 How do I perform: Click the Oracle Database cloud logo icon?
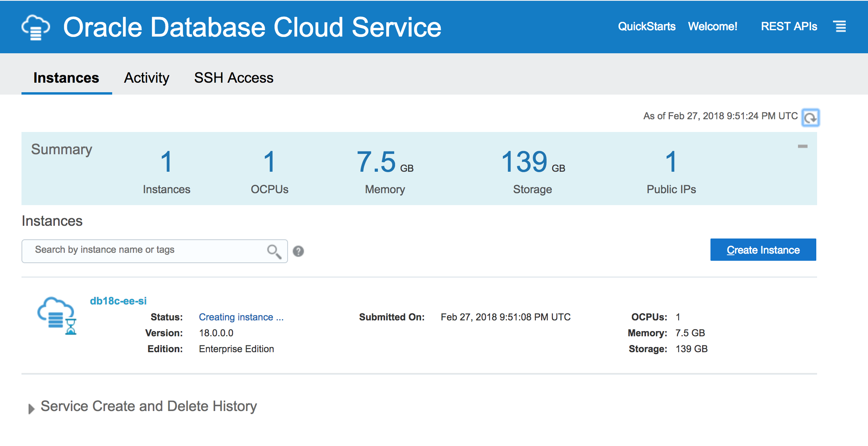[x=35, y=27]
